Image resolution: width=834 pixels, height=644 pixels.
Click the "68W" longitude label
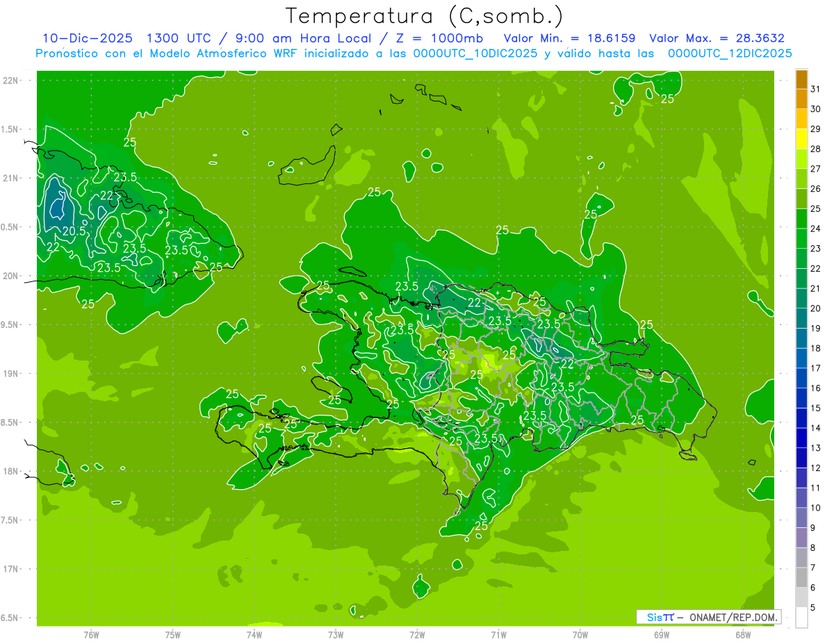(743, 635)
